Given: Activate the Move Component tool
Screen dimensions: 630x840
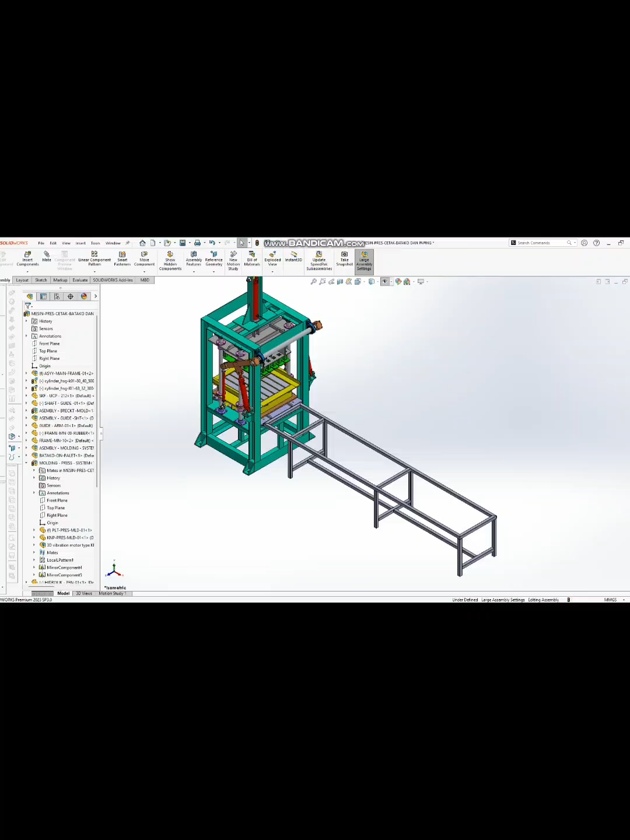Looking at the screenshot, I should (x=144, y=258).
